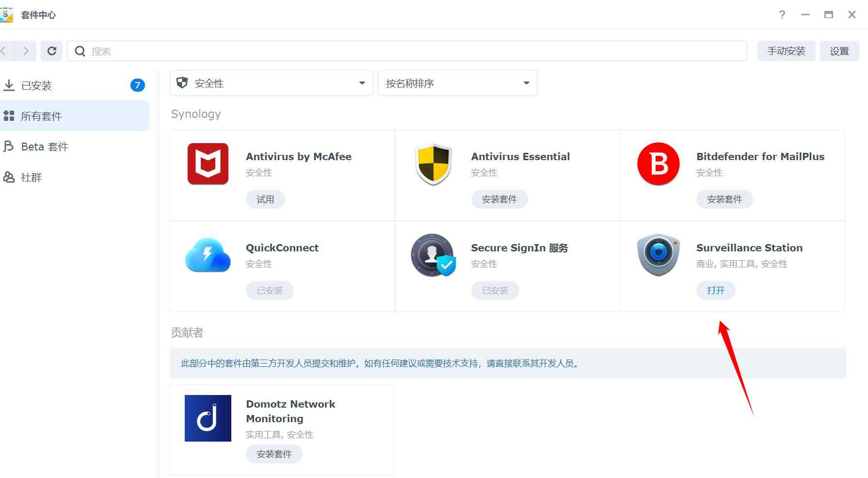Click the installed packages count badge

coord(138,85)
